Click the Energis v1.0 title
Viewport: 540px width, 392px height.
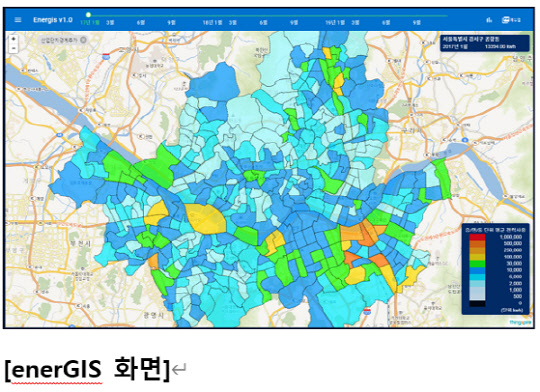coord(53,20)
